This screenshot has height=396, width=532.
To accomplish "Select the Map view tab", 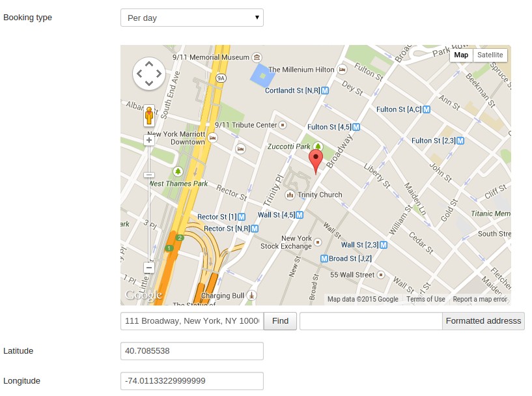I will click(x=461, y=55).
